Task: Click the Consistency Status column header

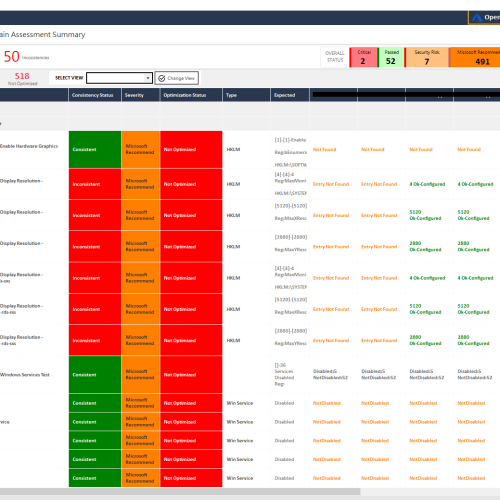Action: (95, 95)
